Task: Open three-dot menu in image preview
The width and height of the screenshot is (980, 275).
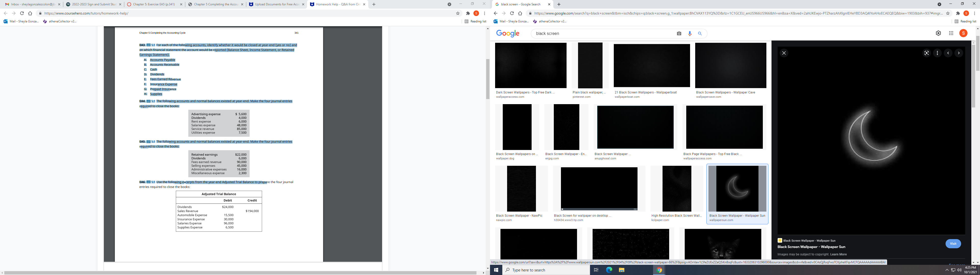Action: tap(937, 53)
